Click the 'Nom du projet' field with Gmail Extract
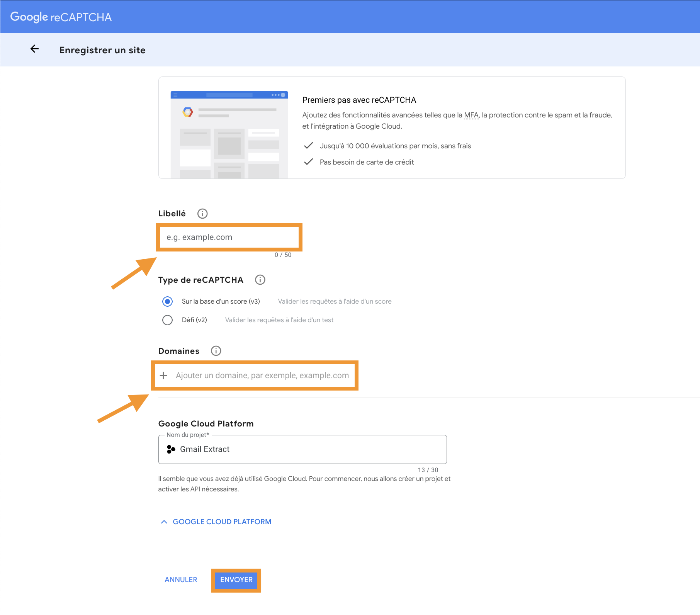The width and height of the screenshot is (700, 615). click(302, 449)
